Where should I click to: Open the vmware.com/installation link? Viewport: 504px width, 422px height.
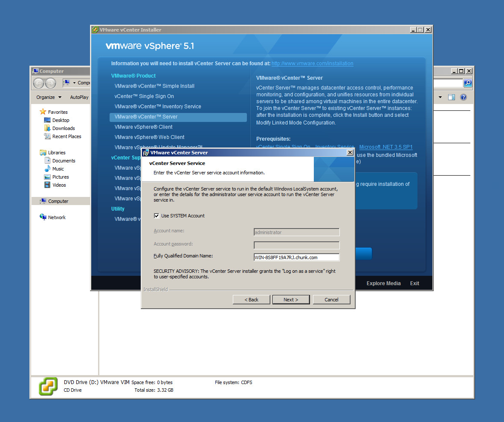(x=312, y=64)
